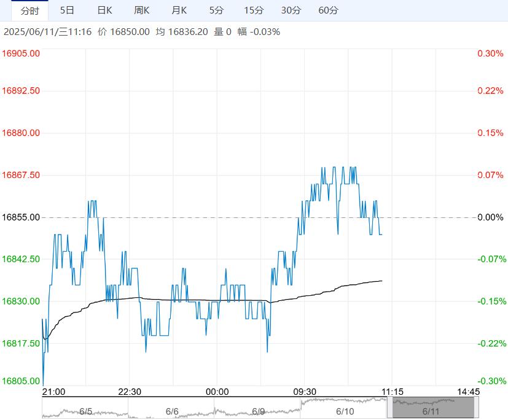
Task: Switch to 15分 interval chart
Action: [x=254, y=10]
